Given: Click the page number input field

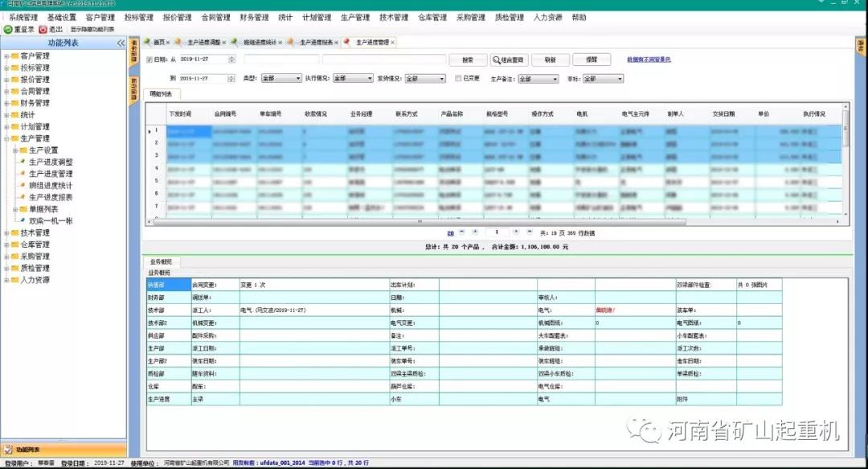Looking at the screenshot, I should [x=497, y=232].
